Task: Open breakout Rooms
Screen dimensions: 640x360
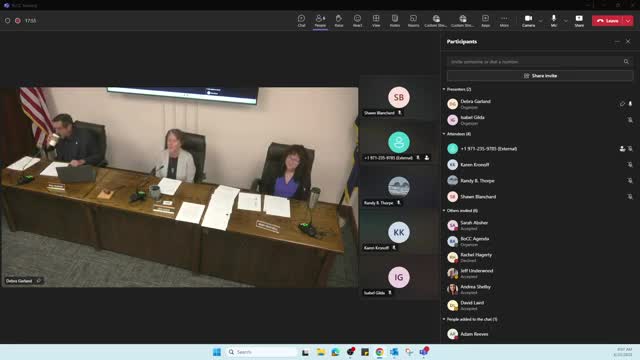Action: coord(413,20)
